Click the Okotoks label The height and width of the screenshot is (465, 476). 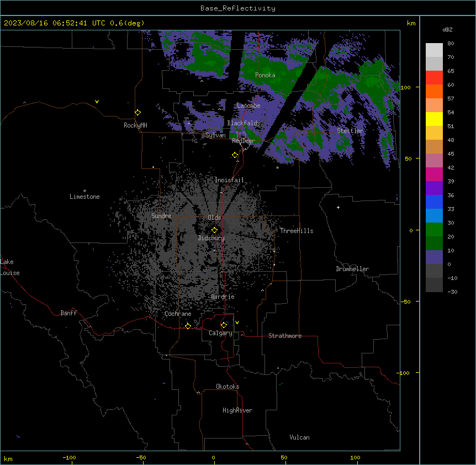tap(228, 387)
